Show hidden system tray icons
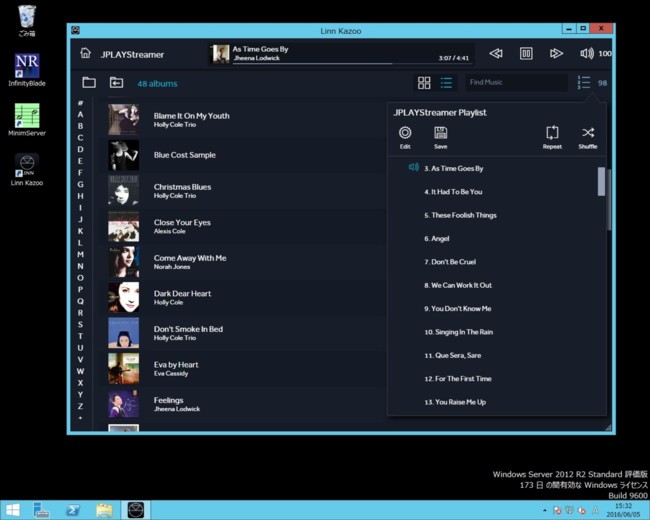Screen dimensions: 650x520 pyautogui.click(x=544, y=510)
